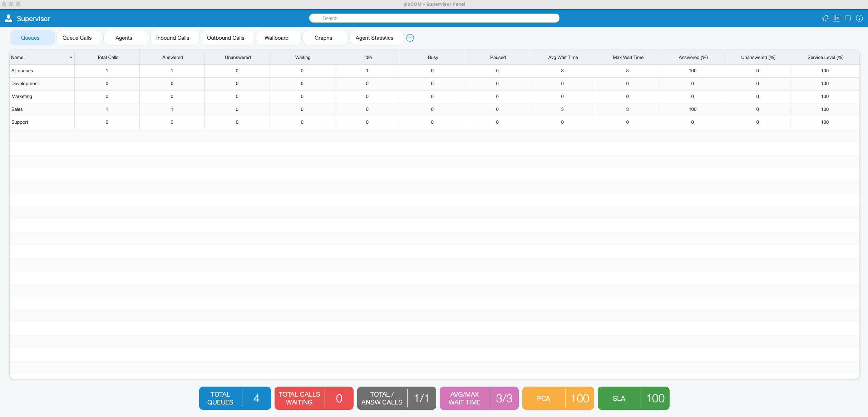This screenshot has width=868, height=417.
Task: Click the add tab plus icon
Action: point(410,38)
